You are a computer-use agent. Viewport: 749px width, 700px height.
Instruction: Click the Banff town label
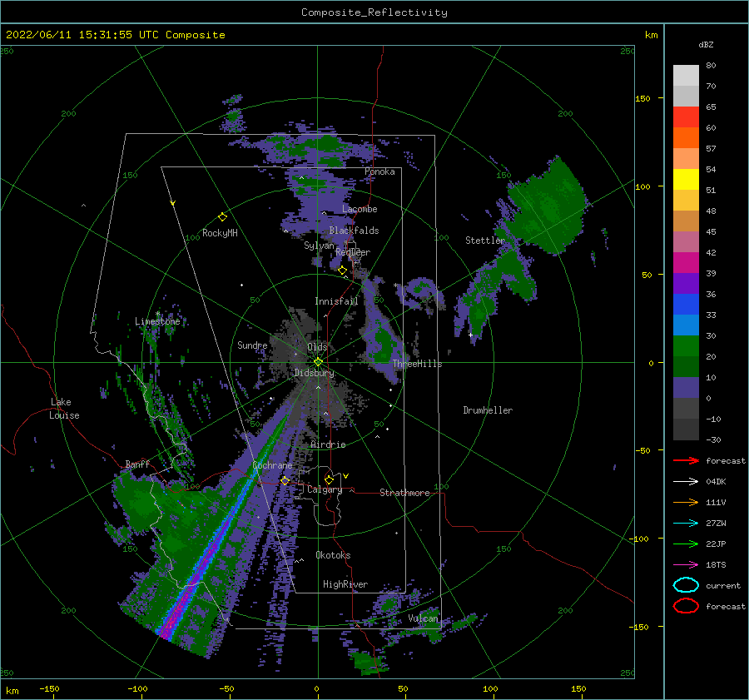(x=137, y=464)
